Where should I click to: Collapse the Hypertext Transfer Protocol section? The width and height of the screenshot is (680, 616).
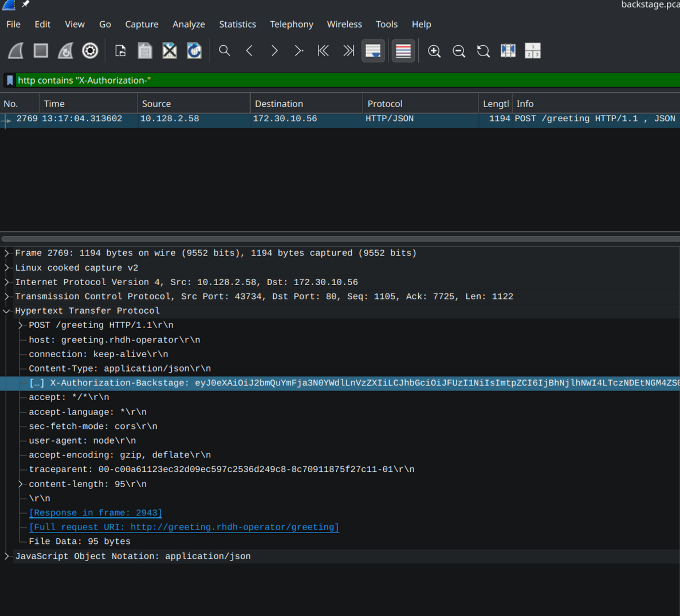click(x=7, y=311)
